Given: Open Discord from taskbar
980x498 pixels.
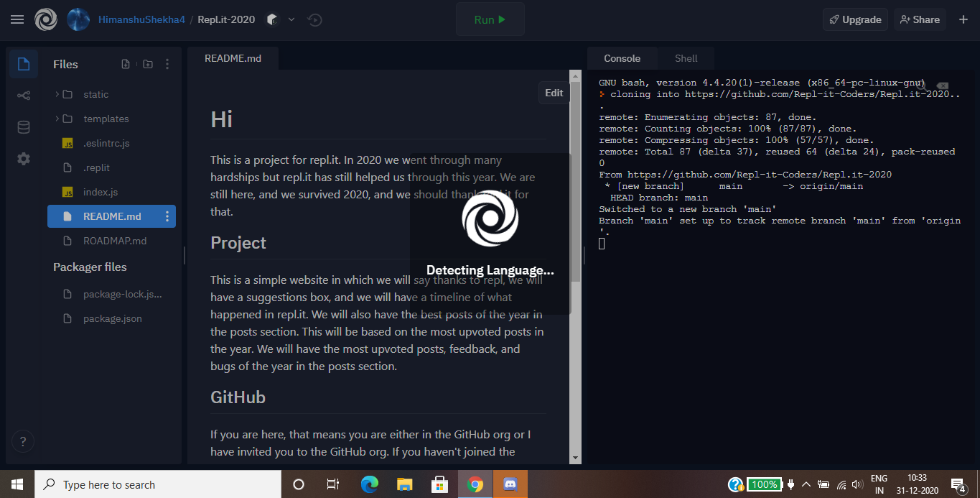Looking at the screenshot, I should pos(510,484).
